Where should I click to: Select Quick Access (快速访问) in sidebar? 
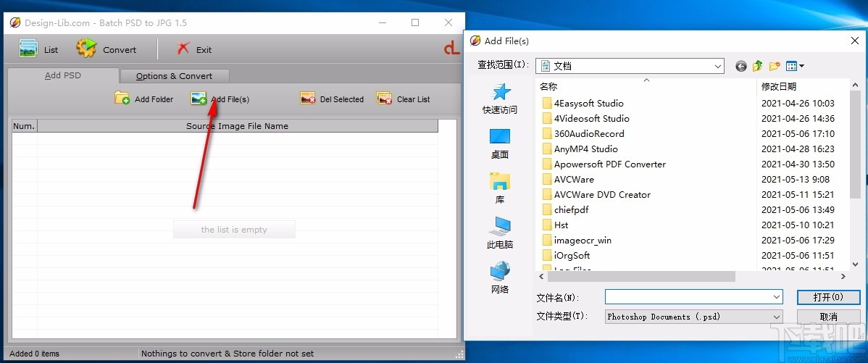coord(500,99)
